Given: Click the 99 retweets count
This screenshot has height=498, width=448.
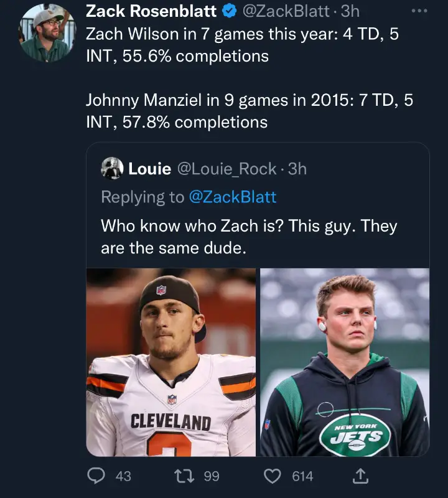Looking at the screenshot, I should click(212, 476).
